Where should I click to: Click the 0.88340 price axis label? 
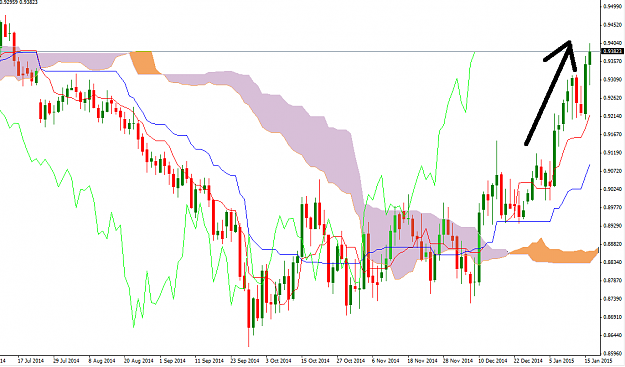[x=613, y=262]
